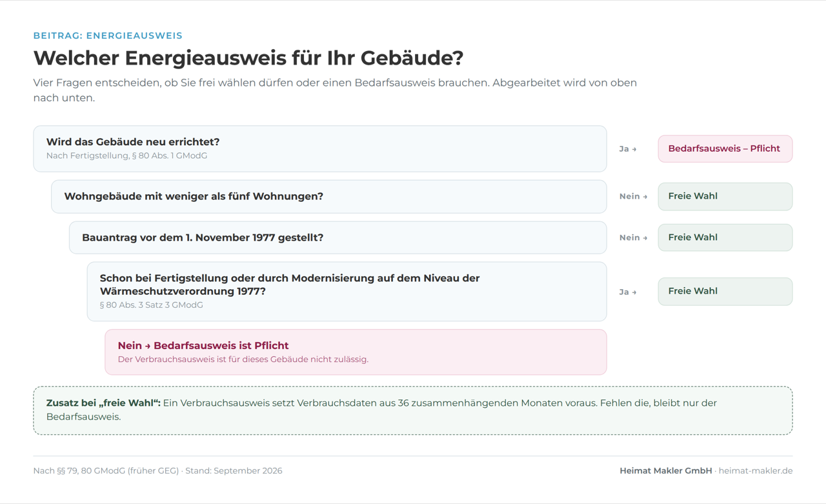Click the "Heimat Makler GmbH" company name
Image resolution: width=826 pixels, height=504 pixels.
[666, 470]
